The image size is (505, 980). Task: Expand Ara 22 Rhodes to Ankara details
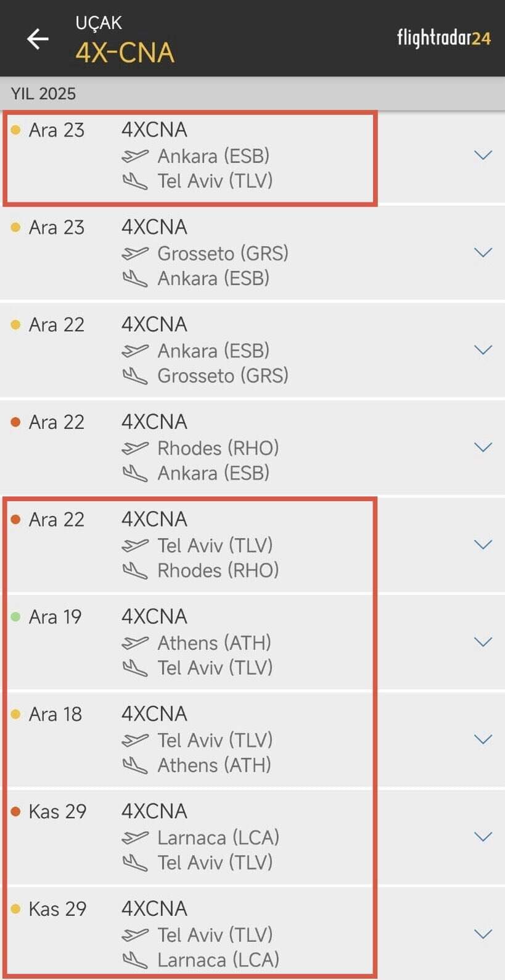(483, 447)
